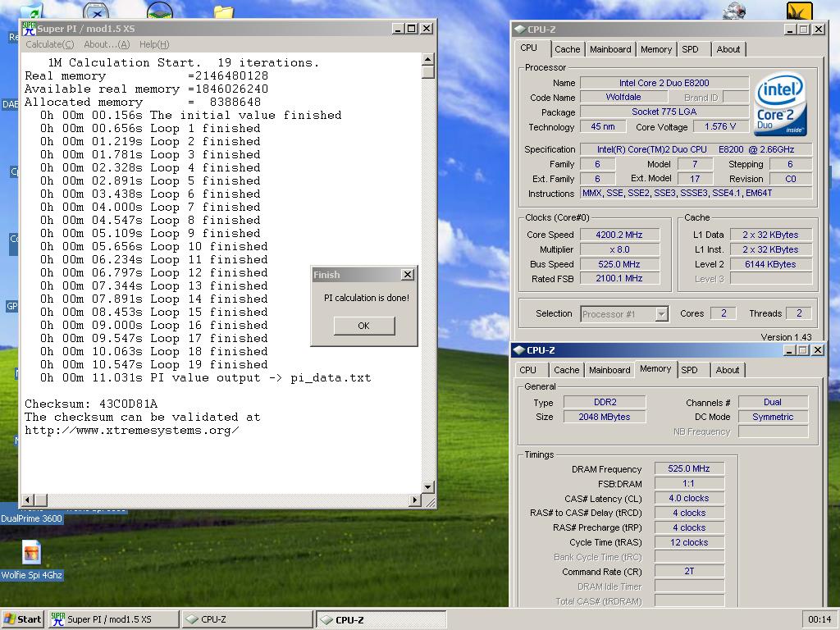The width and height of the screenshot is (840, 630).
Task: Click Cycle Time value 12 clocks
Action: [x=689, y=543]
